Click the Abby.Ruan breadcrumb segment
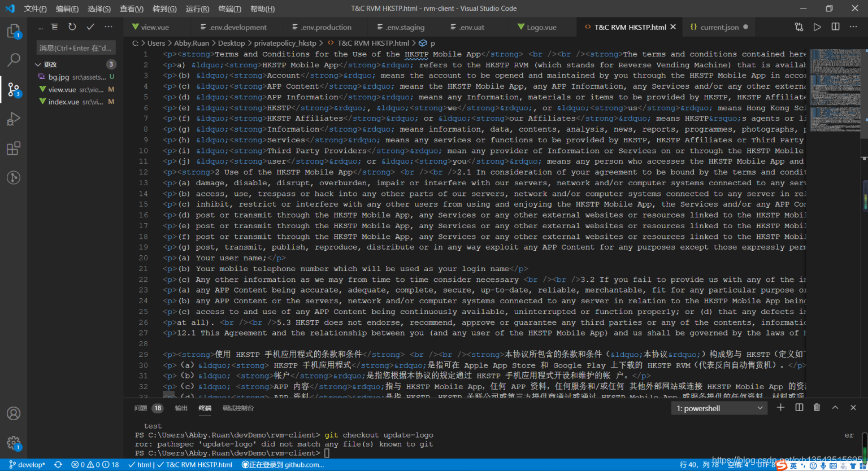This screenshot has height=471, width=868. 192,43
